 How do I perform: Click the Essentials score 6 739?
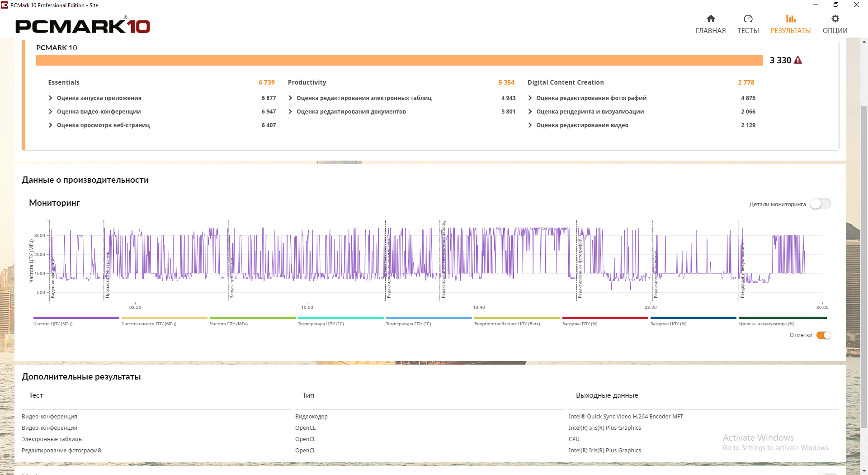pos(267,82)
